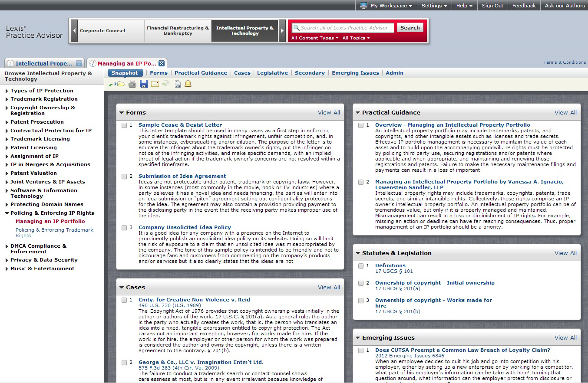This screenshot has width=588, height=383.
Task: Select the Snapshot tab
Action: 125,73
